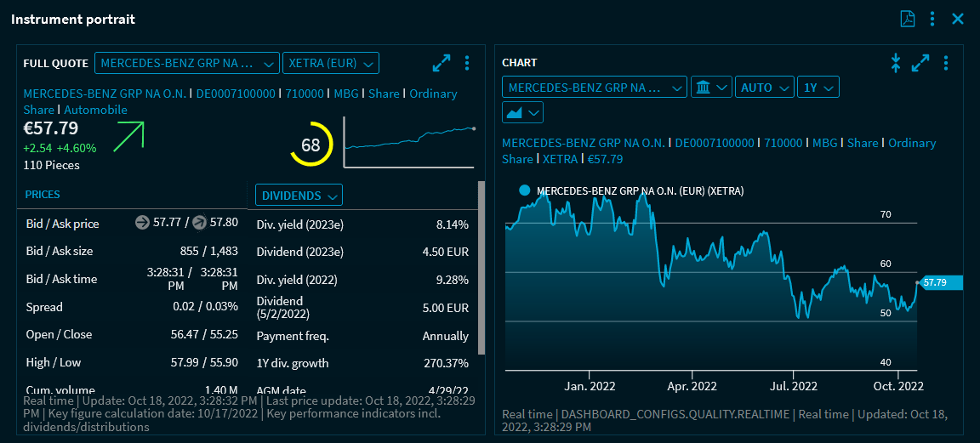Open the Chart widget three-dot menu

click(946, 63)
